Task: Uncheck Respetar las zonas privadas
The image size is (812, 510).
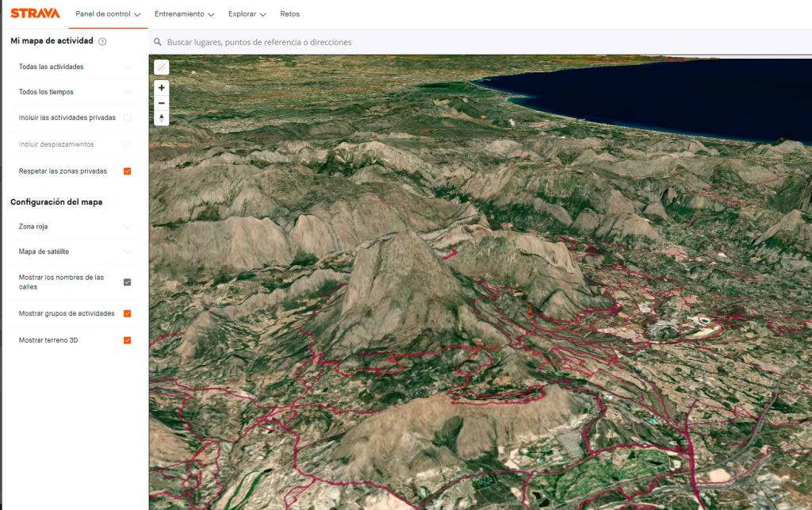Action: 127,171
